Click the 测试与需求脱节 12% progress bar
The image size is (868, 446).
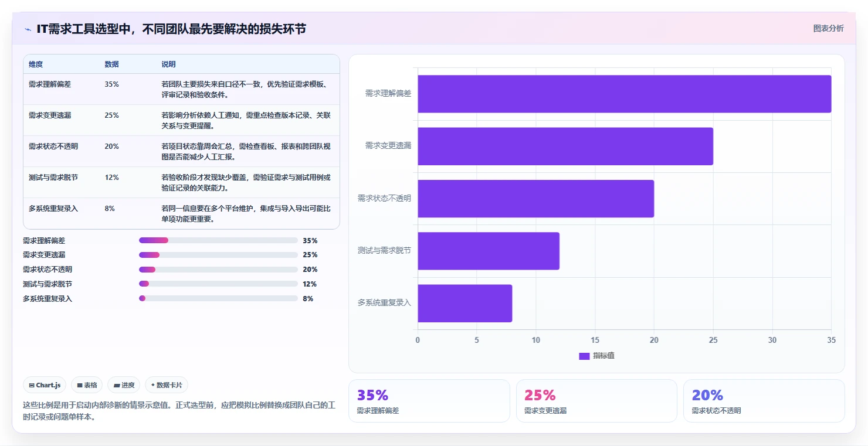[x=218, y=284]
